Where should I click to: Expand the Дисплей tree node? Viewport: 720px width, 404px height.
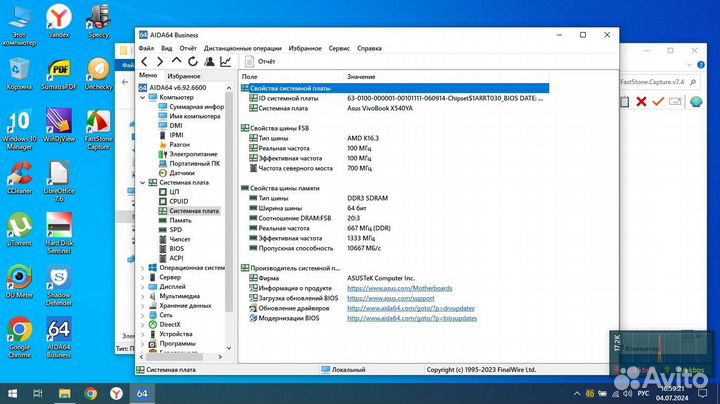pos(142,286)
